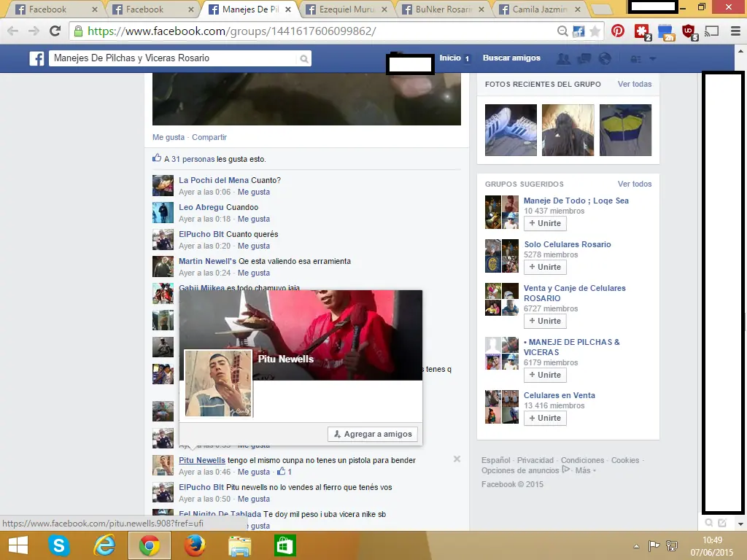Open Chrome hamburger menu
747x560 pixels.
735,31
